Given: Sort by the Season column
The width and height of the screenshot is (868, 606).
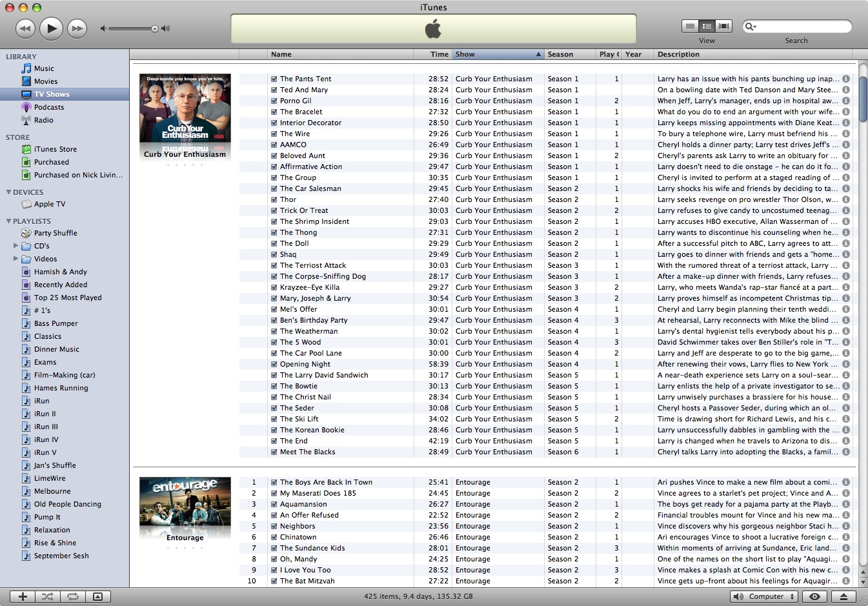Looking at the screenshot, I should click(x=570, y=54).
